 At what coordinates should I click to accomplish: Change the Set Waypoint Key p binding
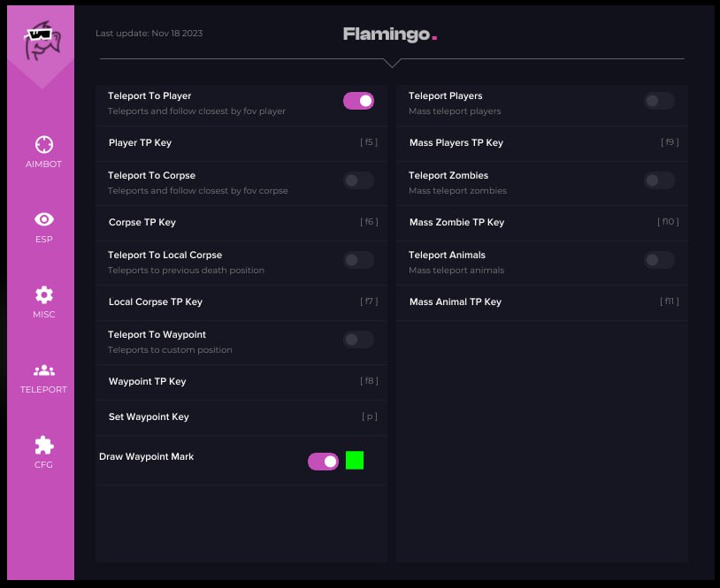[x=370, y=416]
